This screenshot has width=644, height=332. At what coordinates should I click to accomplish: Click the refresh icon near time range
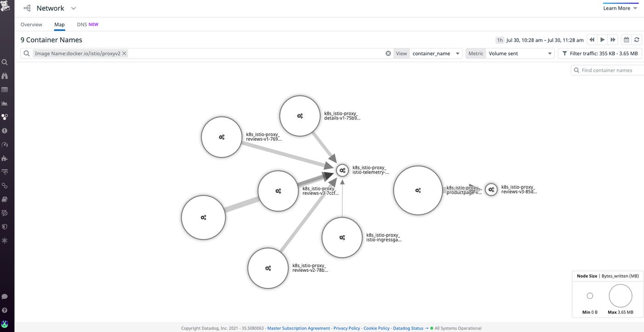tap(637, 40)
